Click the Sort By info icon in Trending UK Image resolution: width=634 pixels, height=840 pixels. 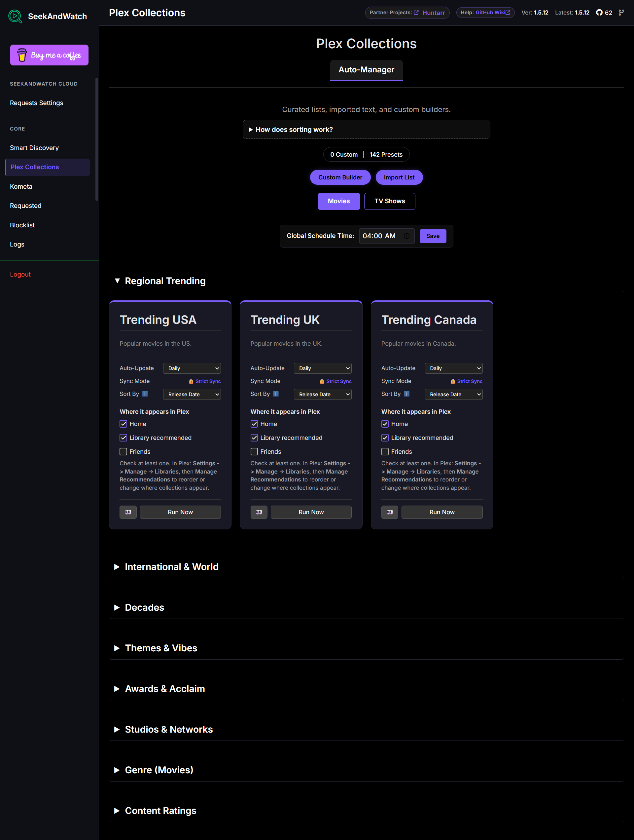coord(276,394)
